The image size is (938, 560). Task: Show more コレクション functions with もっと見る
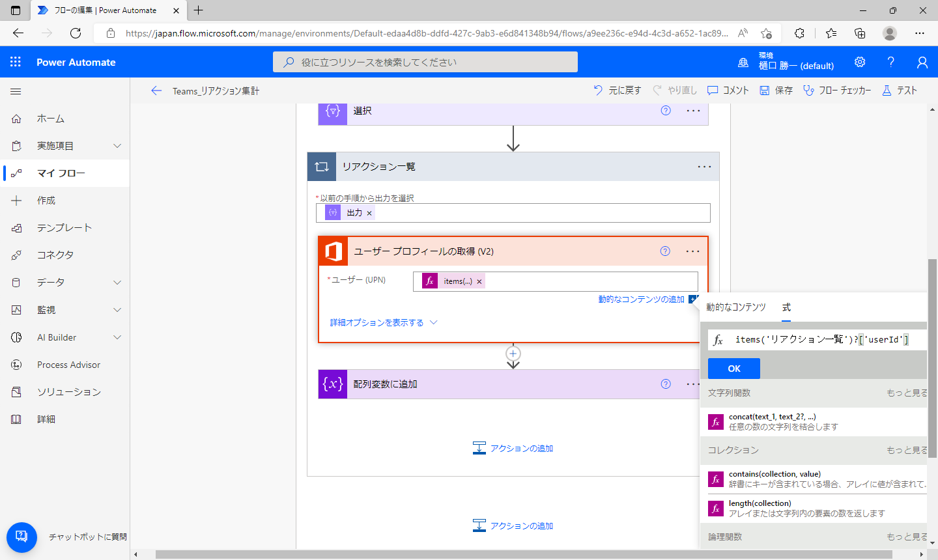tap(907, 451)
